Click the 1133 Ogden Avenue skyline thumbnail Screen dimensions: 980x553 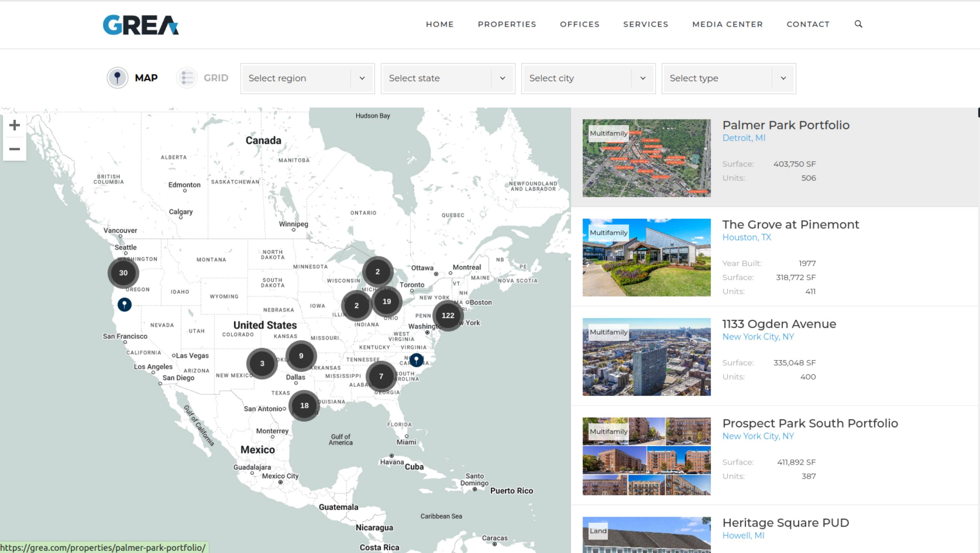click(646, 357)
